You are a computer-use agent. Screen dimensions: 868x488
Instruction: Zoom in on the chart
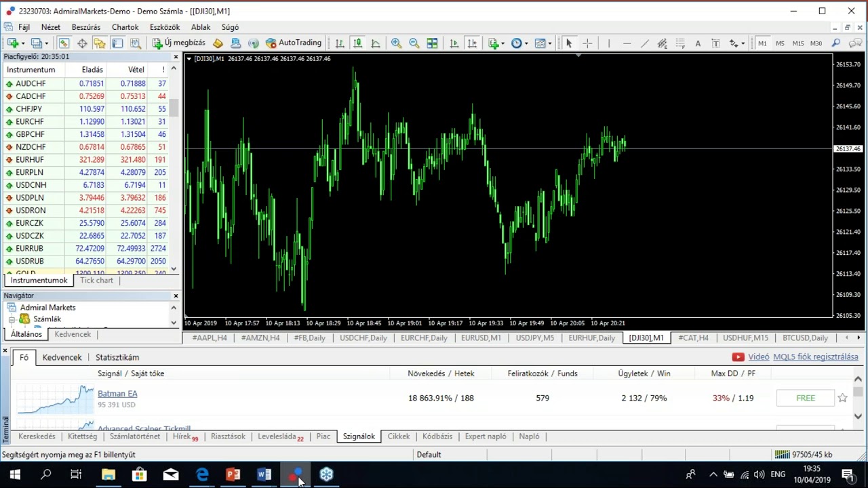[x=396, y=43]
